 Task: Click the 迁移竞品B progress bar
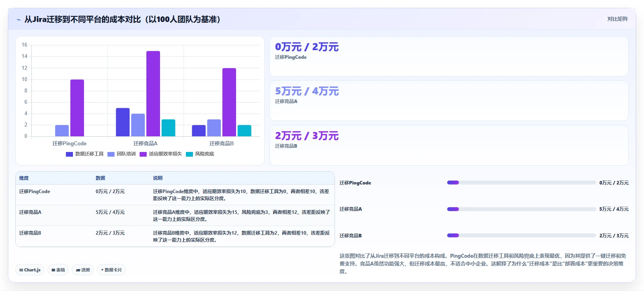pyautogui.click(x=521, y=235)
